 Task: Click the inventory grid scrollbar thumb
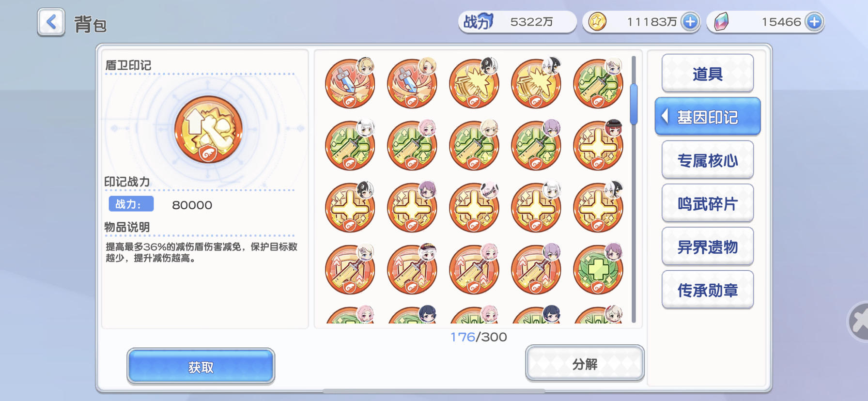tap(634, 104)
